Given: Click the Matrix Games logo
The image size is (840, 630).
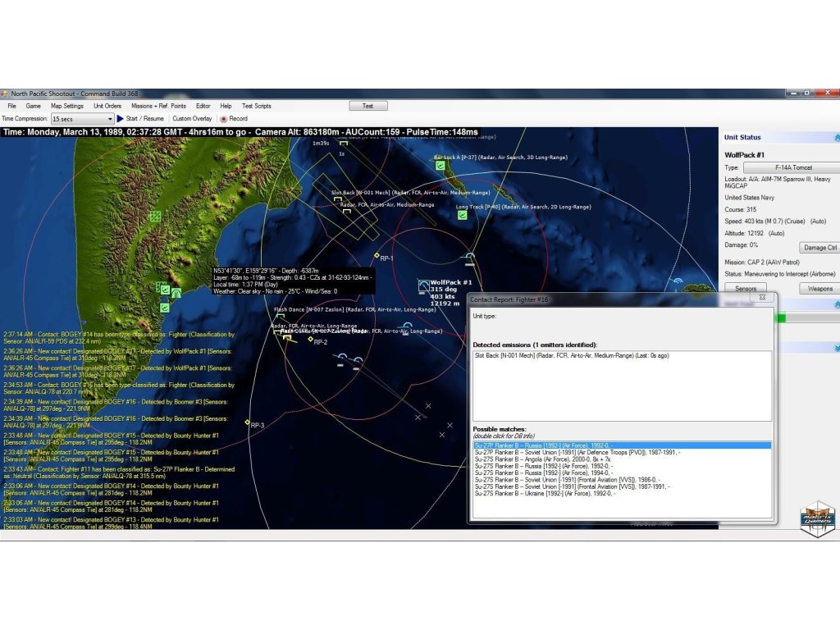Looking at the screenshot, I should (x=818, y=518).
